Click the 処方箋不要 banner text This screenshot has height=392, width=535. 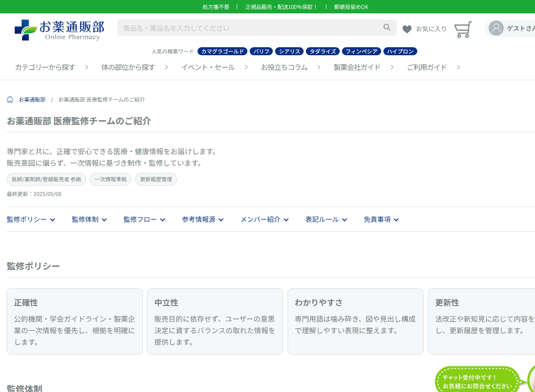click(x=216, y=7)
